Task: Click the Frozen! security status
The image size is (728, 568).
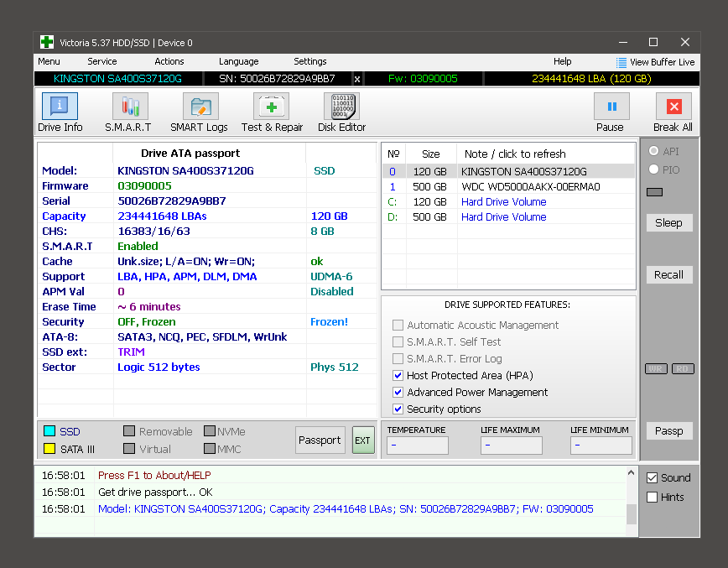Action: [x=329, y=322]
